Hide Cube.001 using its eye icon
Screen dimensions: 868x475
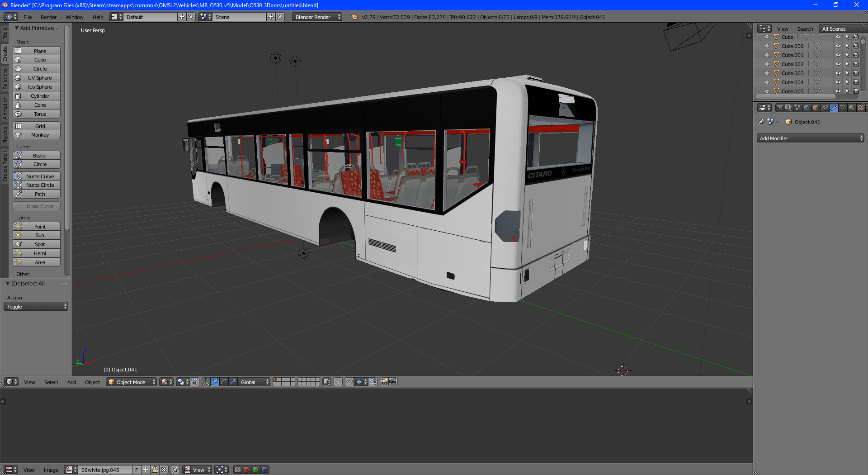pos(838,55)
